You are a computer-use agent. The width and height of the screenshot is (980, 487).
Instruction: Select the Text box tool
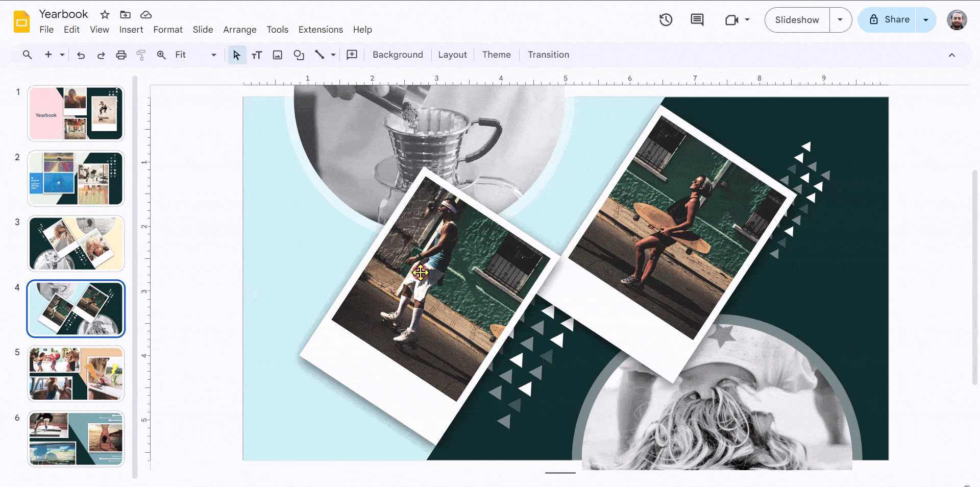[257, 55]
